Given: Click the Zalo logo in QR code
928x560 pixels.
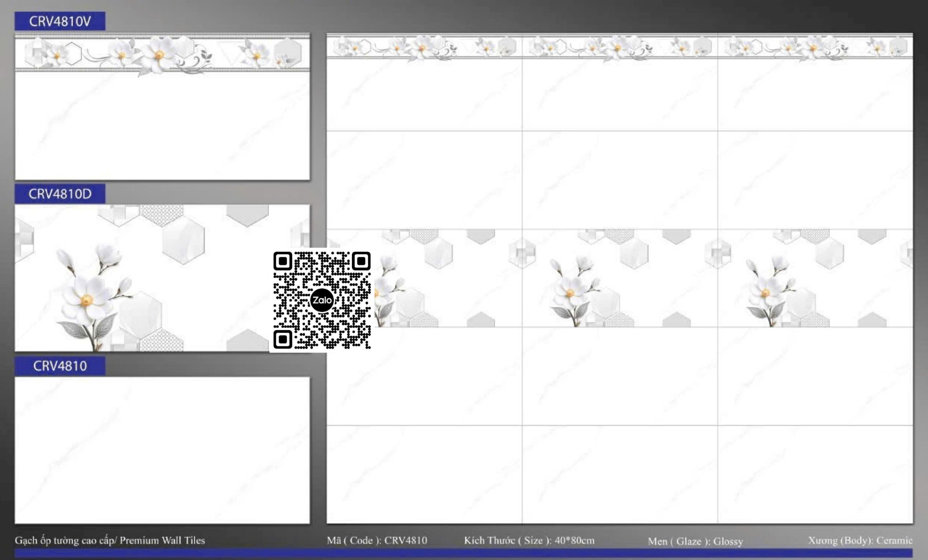Looking at the screenshot, I should tap(322, 300).
